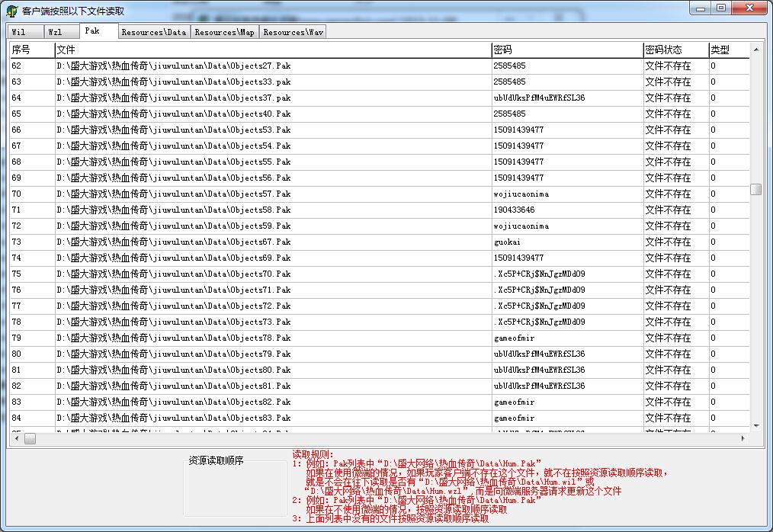The height and width of the screenshot is (532, 773).
Task: Click password ubUdUksPfM4uEWRfSL36 in row 80
Action: [539, 354]
